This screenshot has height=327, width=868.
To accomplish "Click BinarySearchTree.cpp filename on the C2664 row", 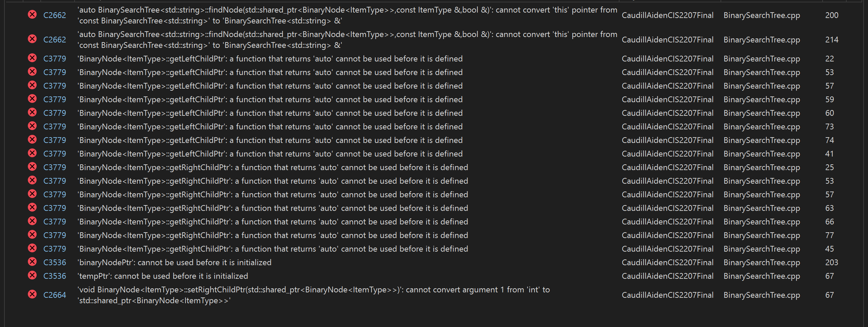I will click(x=762, y=294).
